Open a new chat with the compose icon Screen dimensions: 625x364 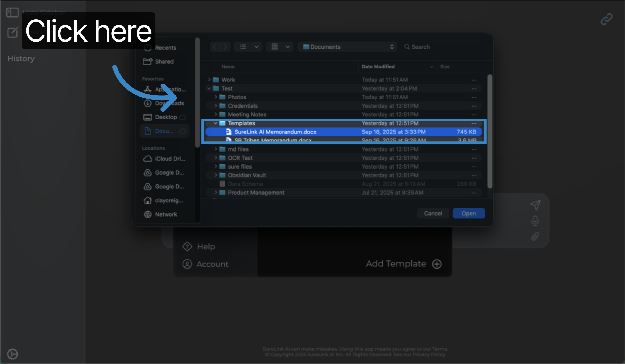point(12,32)
